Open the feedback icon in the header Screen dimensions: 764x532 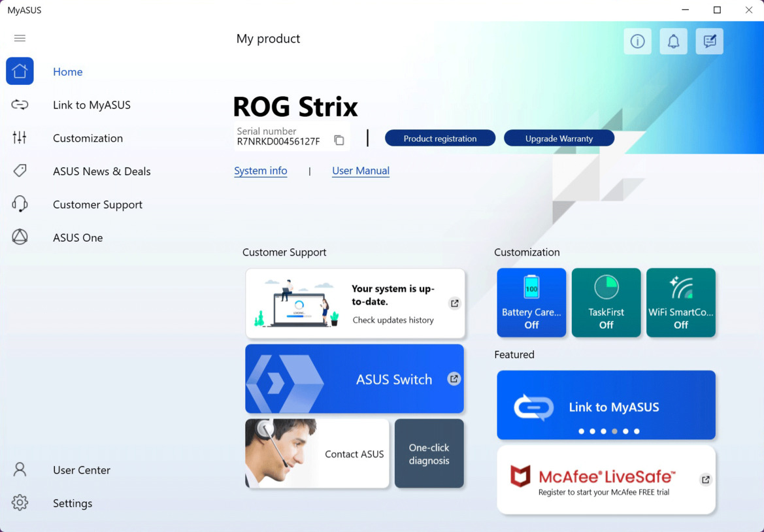tap(710, 41)
